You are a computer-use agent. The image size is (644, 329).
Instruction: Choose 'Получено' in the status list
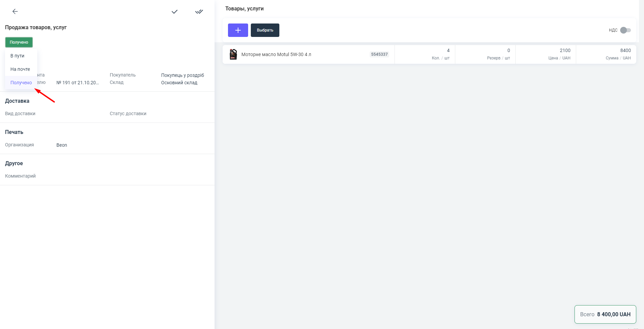(x=21, y=83)
